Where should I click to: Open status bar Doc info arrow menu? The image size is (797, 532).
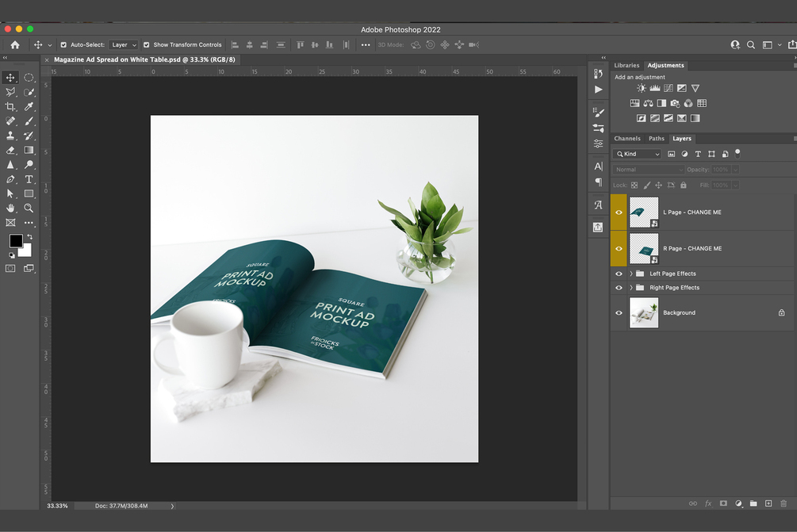pyautogui.click(x=172, y=506)
